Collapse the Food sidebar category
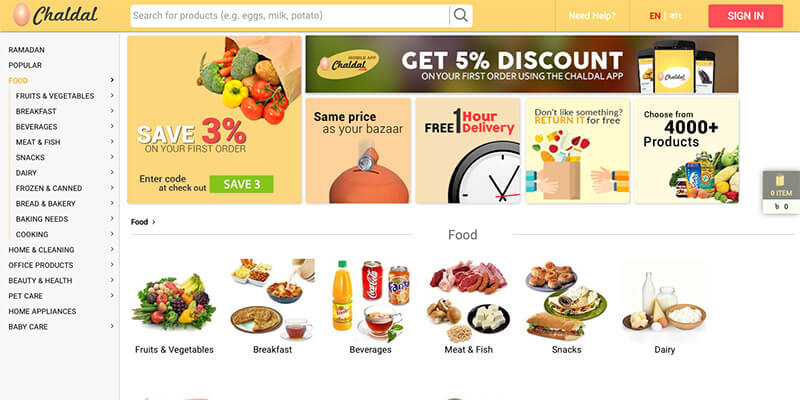Image resolution: width=800 pixels, height=400 pixels. pyautogui.click(x=112, y=80)
